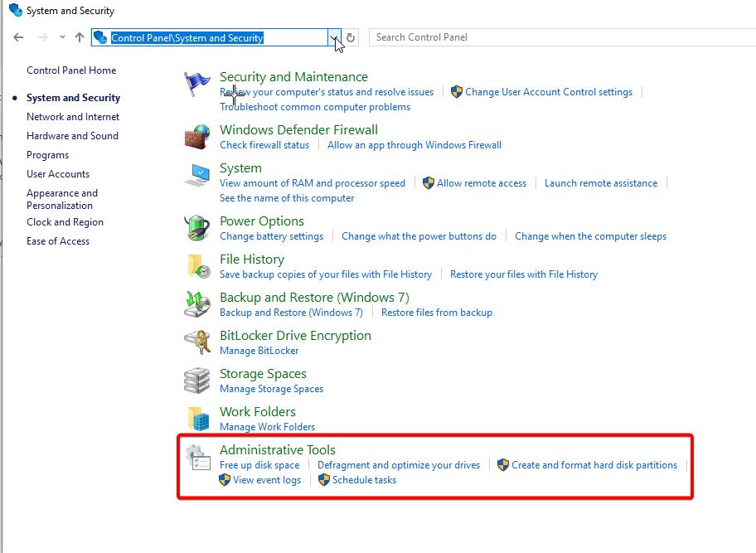This screenshot has width=756, height=553.
Task: Open Change what the power buttons do
Action: (419, 235)
